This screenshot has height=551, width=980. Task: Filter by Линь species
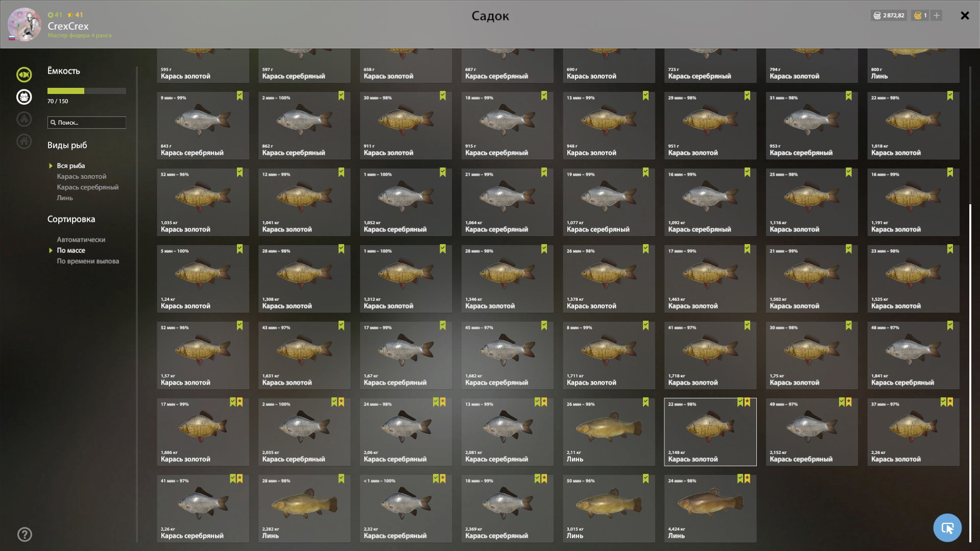(65, 198)
